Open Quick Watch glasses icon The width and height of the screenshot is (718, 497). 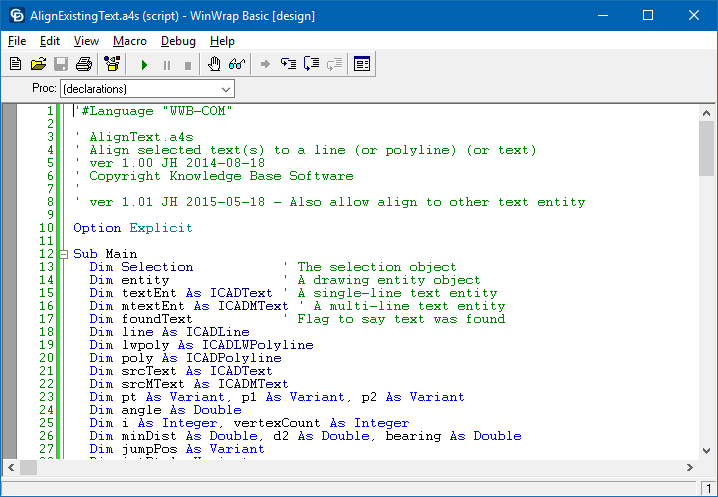[x=237, y=64]
